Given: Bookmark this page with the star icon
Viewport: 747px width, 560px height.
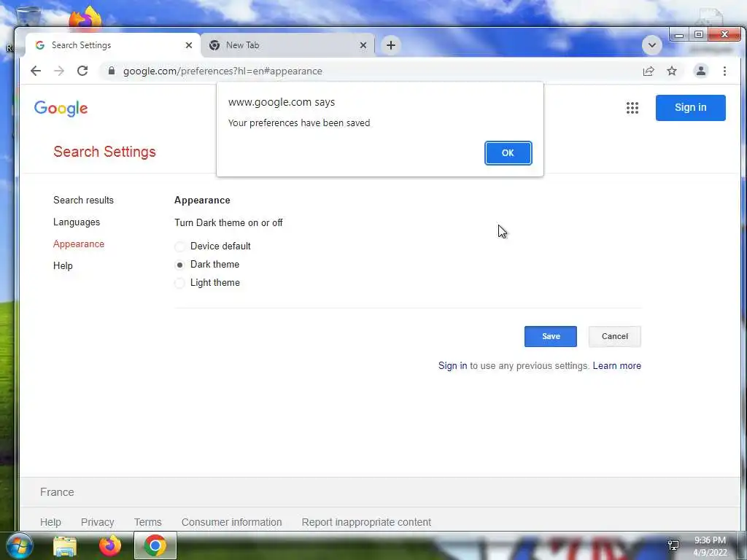Looking at the screenshot, I should pos(672,71).
